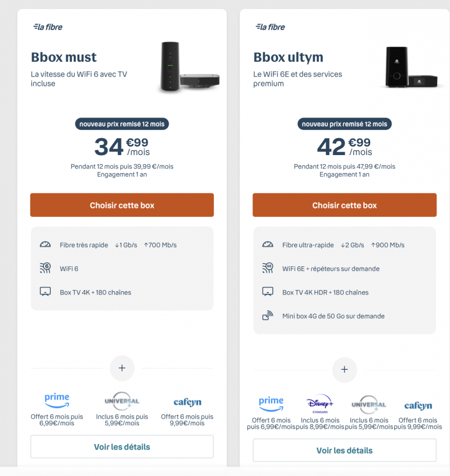Click the Box TV icon in Bbox must
Screen dimensions: 450x476
(45, 292)
